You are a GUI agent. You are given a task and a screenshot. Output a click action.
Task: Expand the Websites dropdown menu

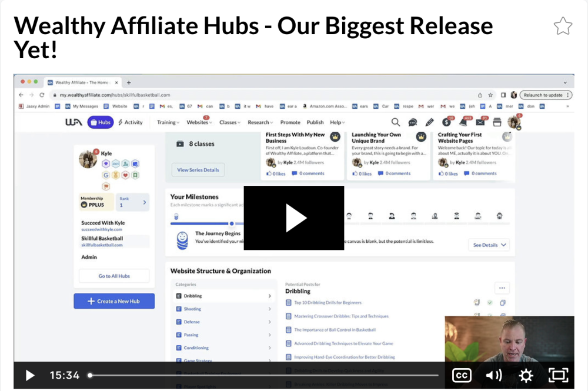[199, 122]
